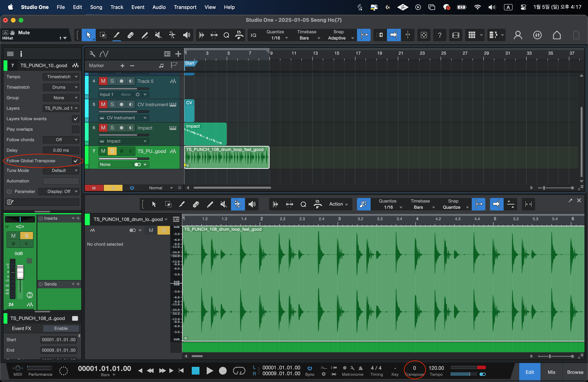Open the user account icon
This screenshot has height=382, width=588.
518,35
